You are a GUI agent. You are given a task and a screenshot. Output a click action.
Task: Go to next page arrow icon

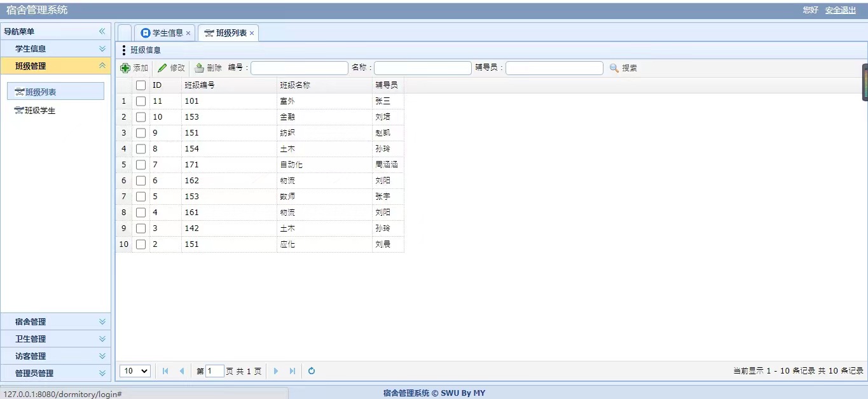point(276,371)
